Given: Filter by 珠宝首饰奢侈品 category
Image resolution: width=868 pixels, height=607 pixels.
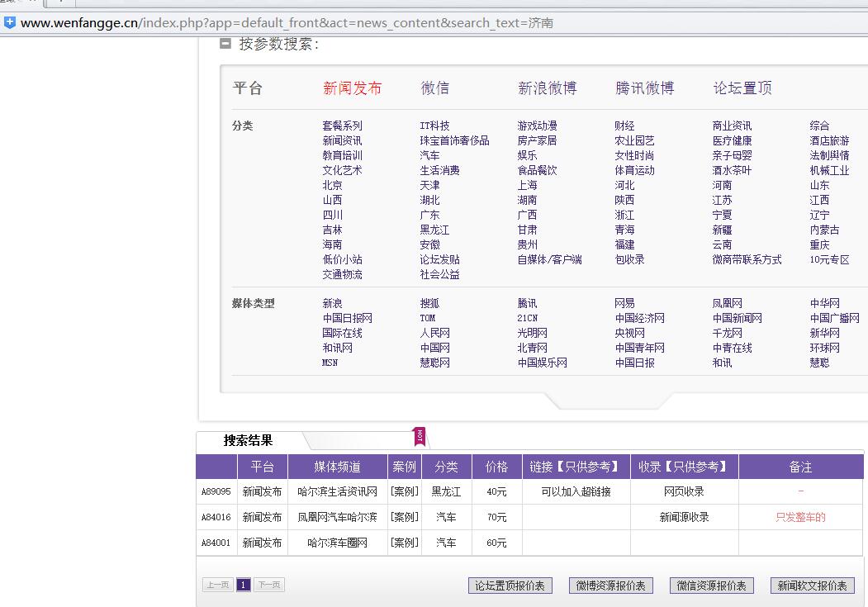Looking at the screenshot, I should pos(454,140).
